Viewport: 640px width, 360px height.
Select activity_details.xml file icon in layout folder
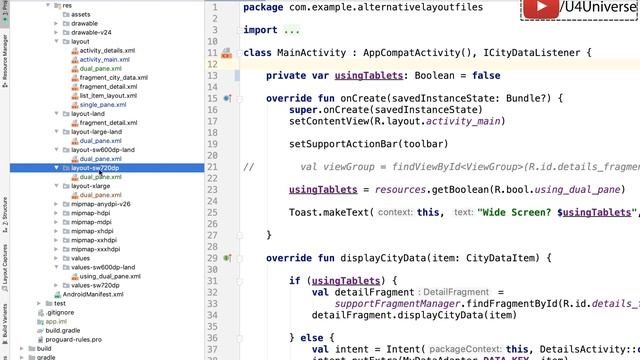click(75, 51)
